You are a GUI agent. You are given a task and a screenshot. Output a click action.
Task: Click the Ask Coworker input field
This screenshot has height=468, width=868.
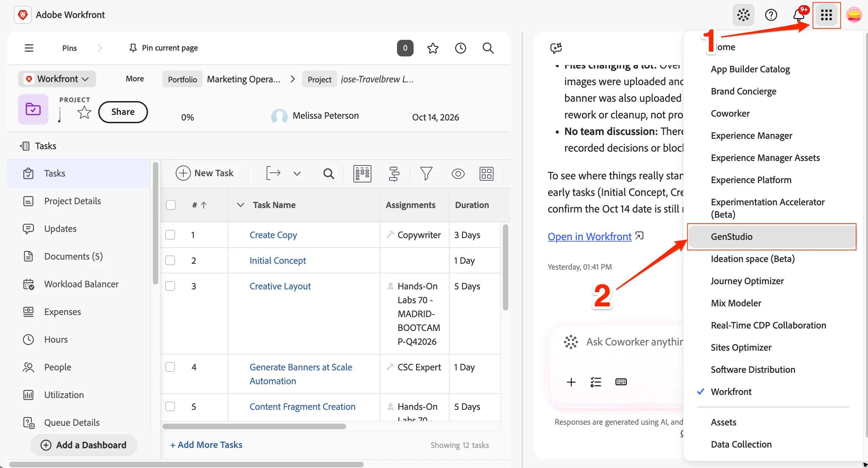[635, 342]
